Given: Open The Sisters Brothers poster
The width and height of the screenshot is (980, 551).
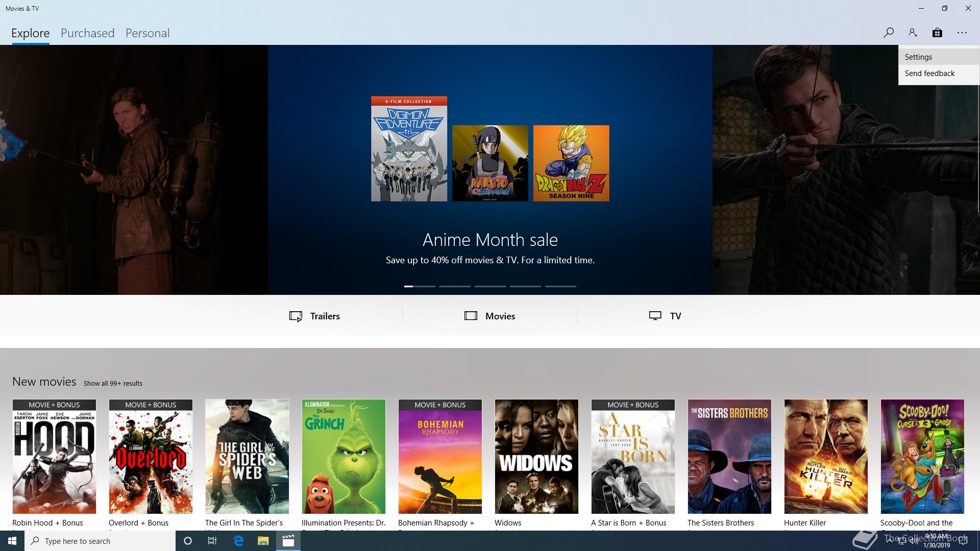Looking at the screenshot, I should pyautogui.click(x=729, y=457).
